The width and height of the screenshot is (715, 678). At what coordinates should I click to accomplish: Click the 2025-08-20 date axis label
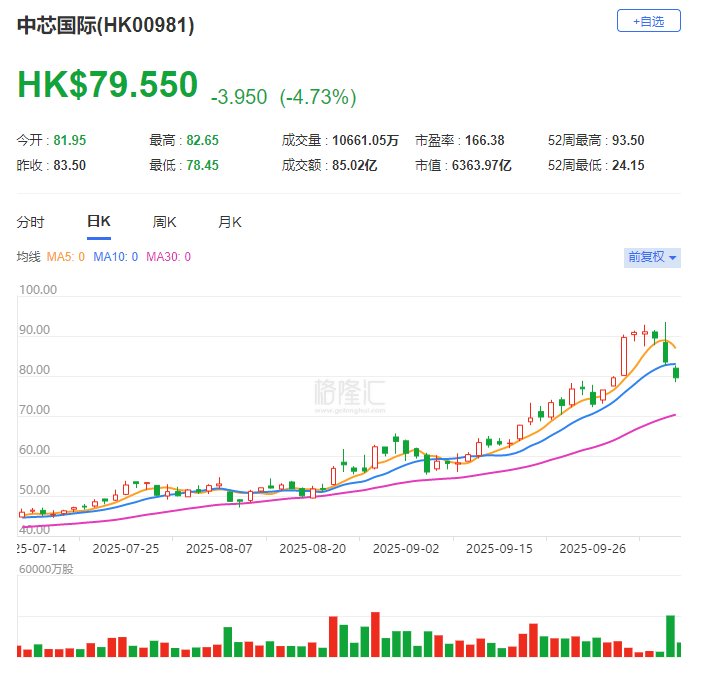312,549
